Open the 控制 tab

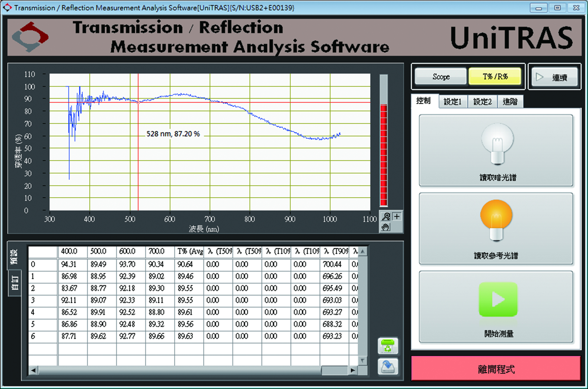[x=425, y=101]
